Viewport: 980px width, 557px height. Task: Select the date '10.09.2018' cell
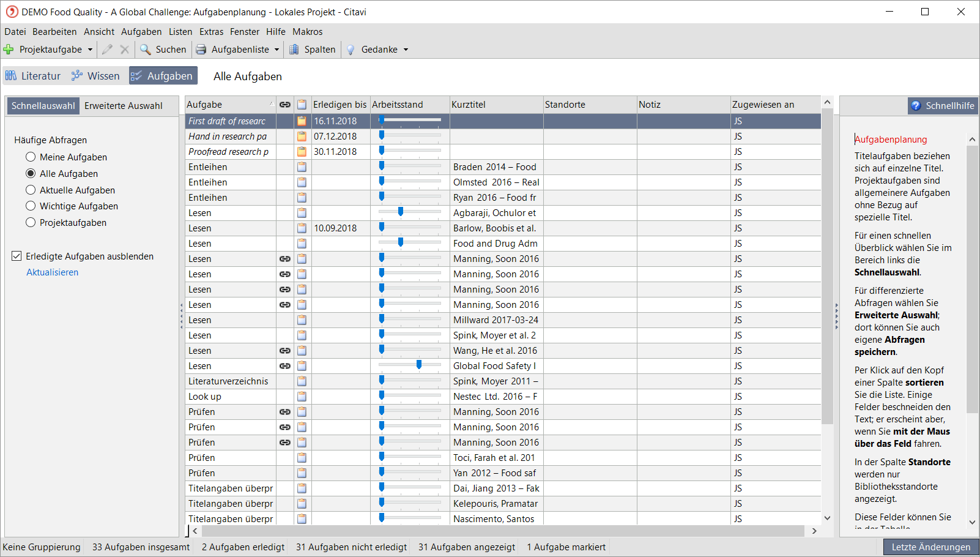(x=341, y=228)
